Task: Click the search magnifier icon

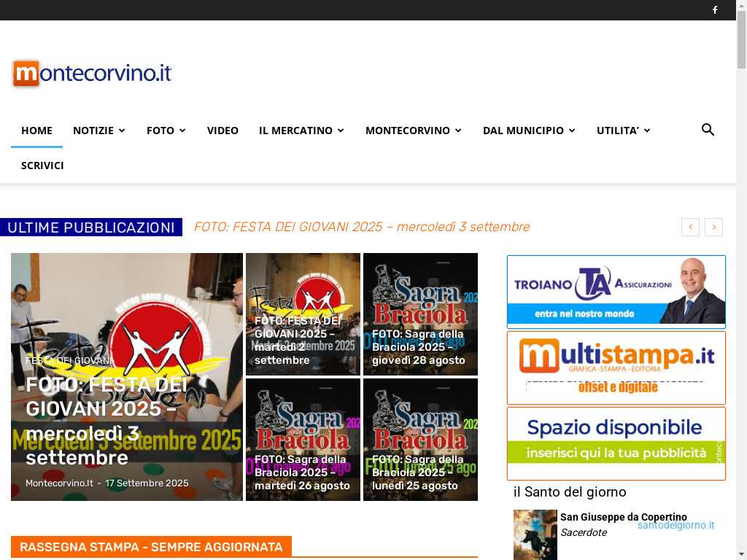Action: 708,130
